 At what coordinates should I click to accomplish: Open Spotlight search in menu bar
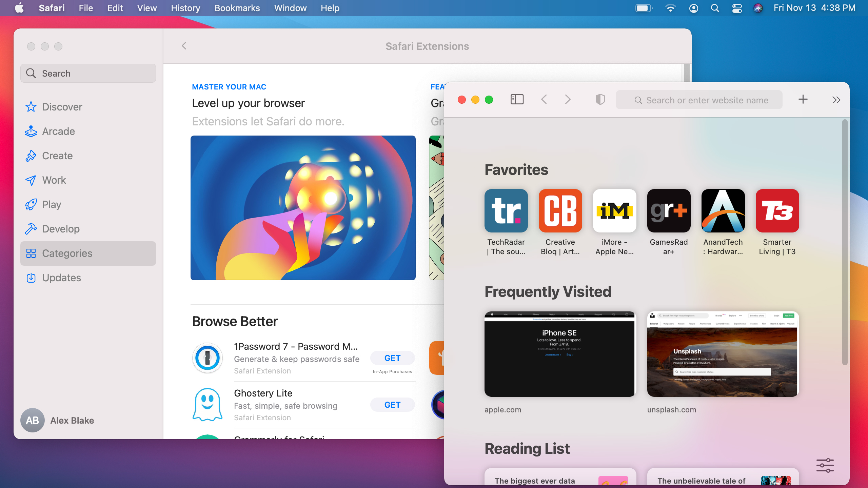coord(715,8)
